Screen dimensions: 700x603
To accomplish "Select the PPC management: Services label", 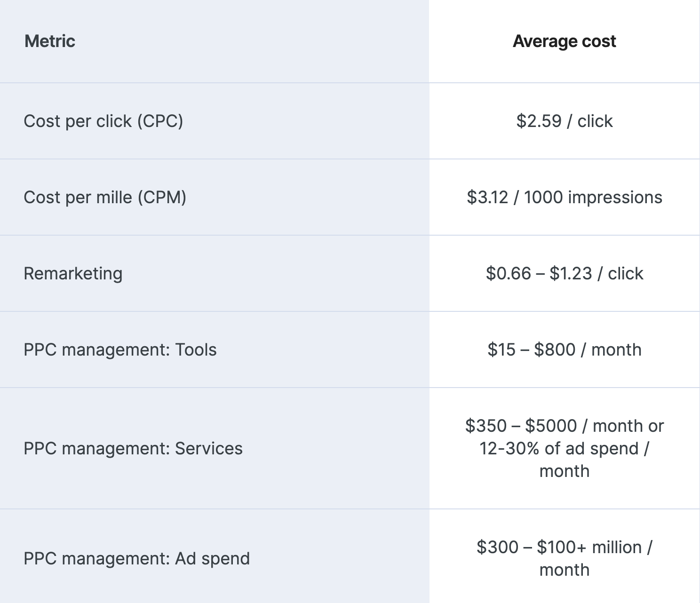I will click(133, 449).
